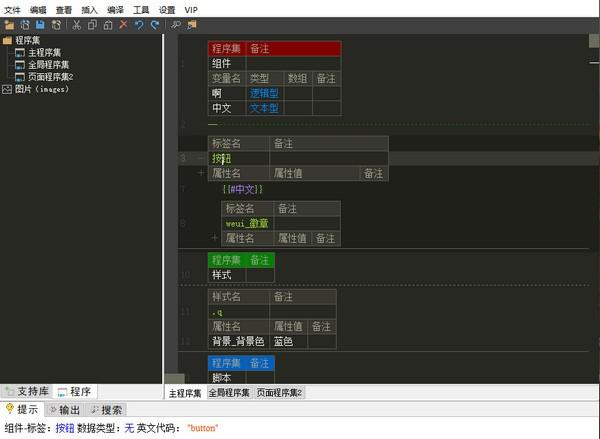Click the 样式 program set cell
600x439 pixels.
pos(227,275)
